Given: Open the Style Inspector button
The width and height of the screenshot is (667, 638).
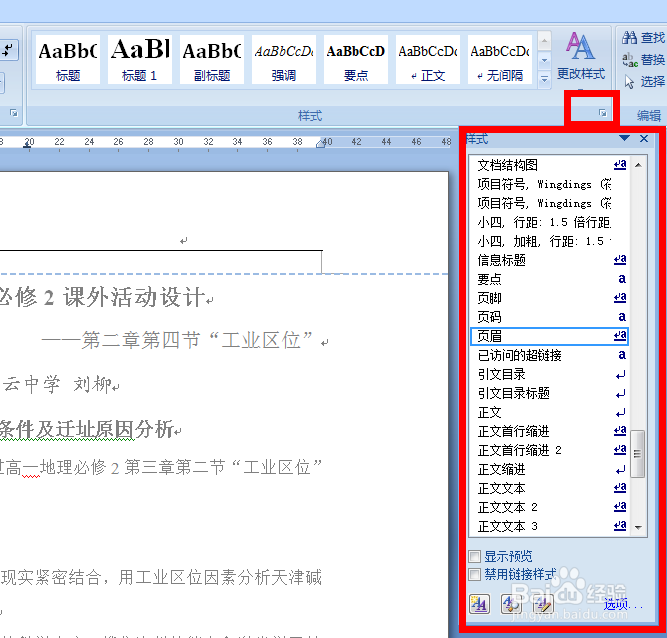Looking at the screenshot, I should 511,604.
